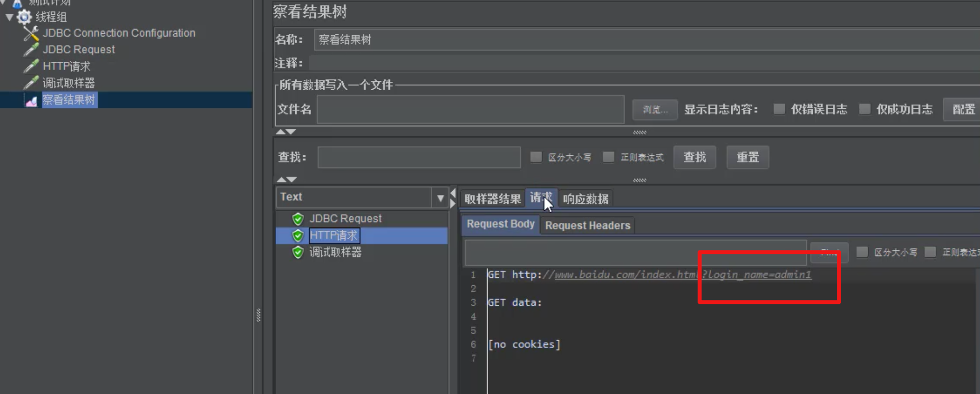Toggle 正则表达式 checkbox next to 查找 field
This screenshot has height=394, width=980.
point(608,157)
